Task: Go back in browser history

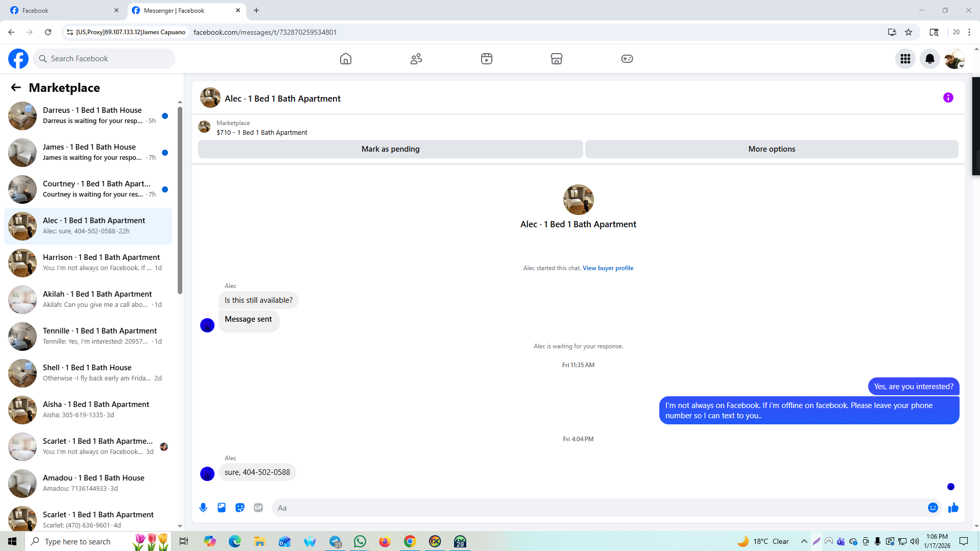Action: coord(11,32)
